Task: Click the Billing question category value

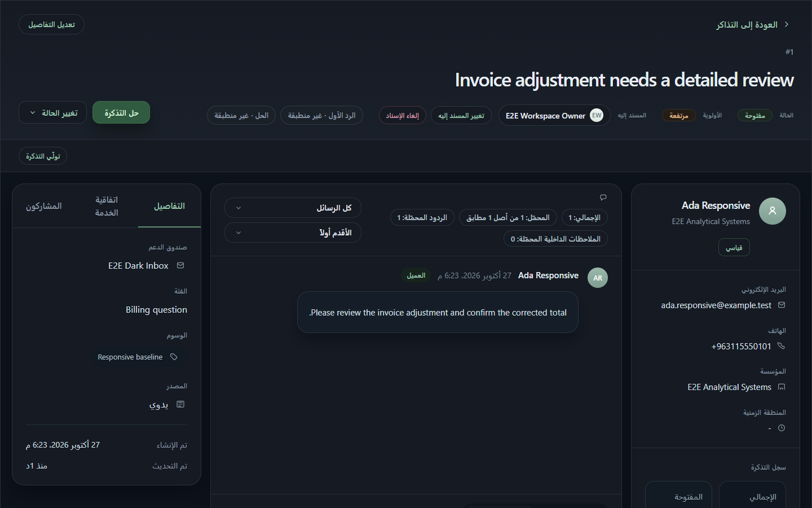Action: click(156, 309)
